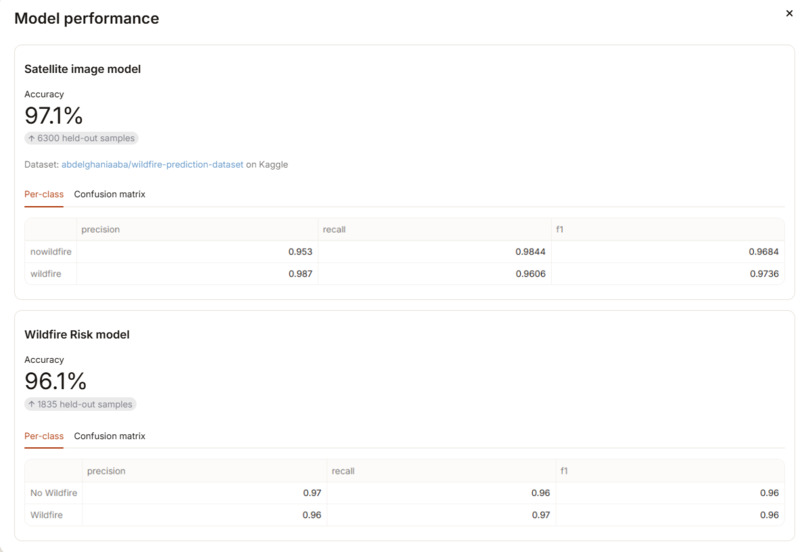Image resolution: width=806 pixels, height=552 pixels.
Task: Open Confusion matrix tab in Satellite image model
Action: pyautogui.click(x=109, y=194)
